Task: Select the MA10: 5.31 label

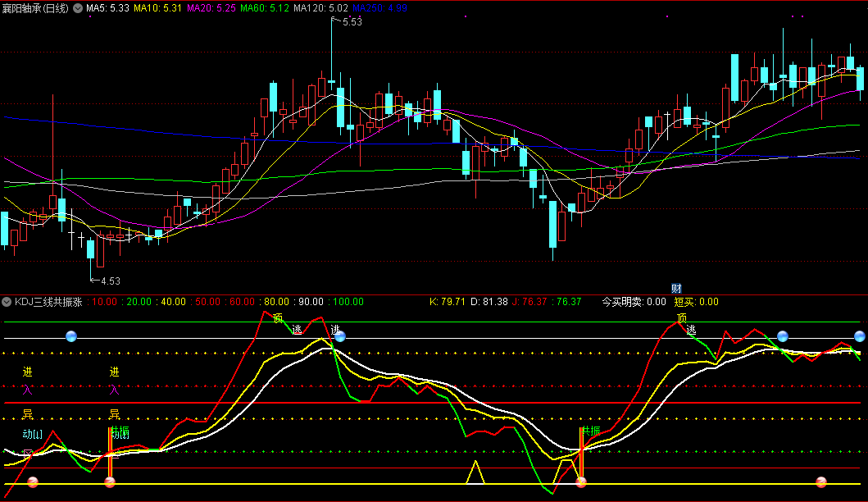Action: point(157,8)
